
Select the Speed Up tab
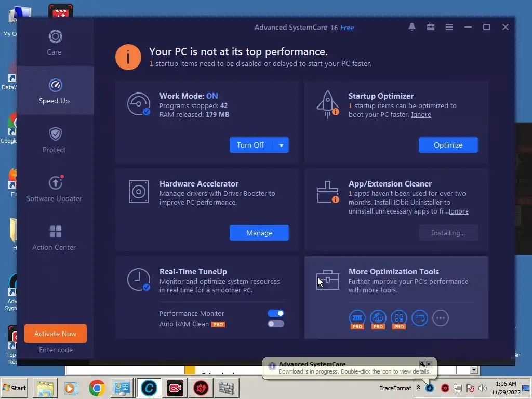[55, 91]
